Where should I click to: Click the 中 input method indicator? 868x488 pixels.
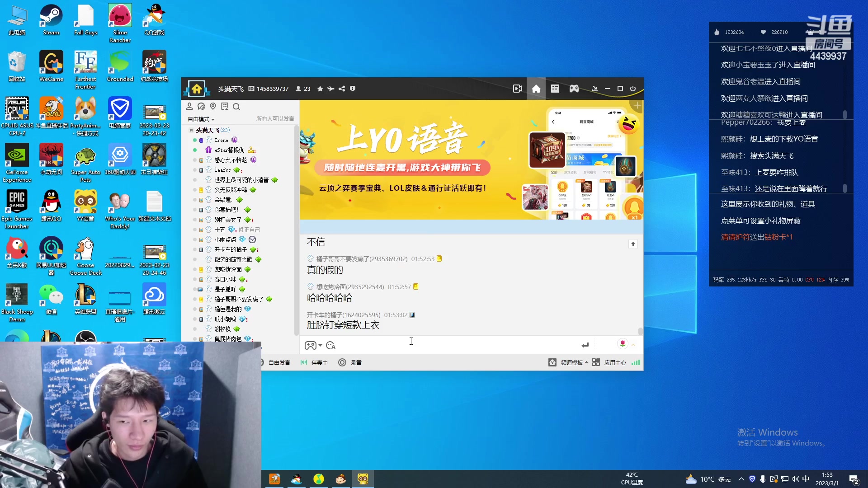(806, 479)
